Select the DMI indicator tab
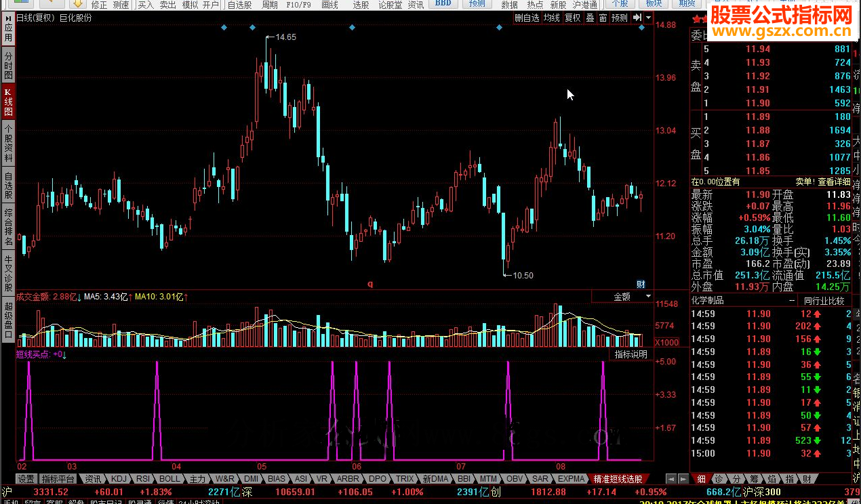 click(x=251, y=478)
